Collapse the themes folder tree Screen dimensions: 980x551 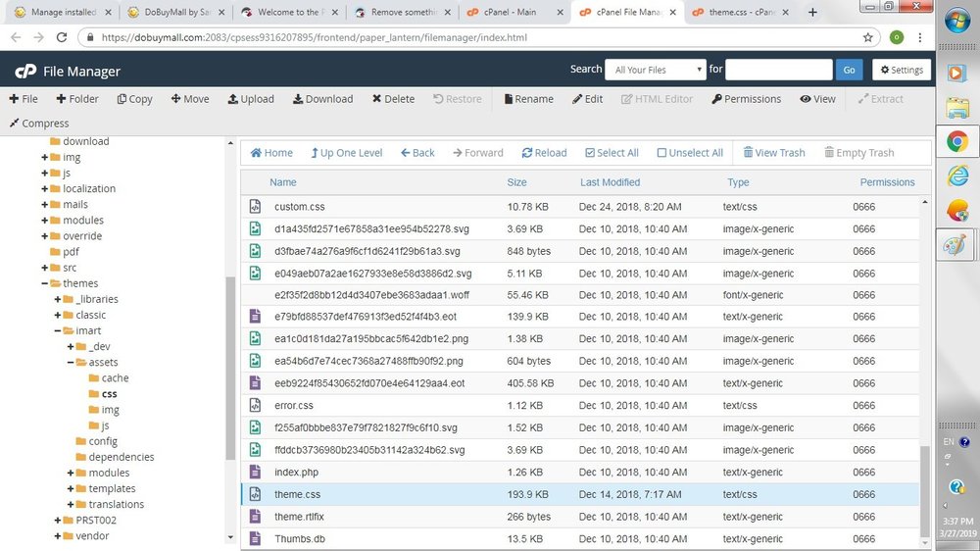point(45,283)
